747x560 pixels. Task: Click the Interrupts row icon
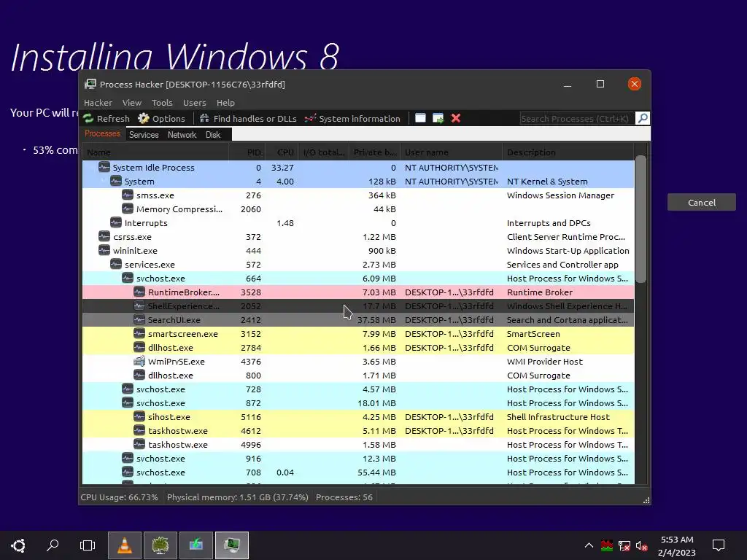[x=116, y=222]
